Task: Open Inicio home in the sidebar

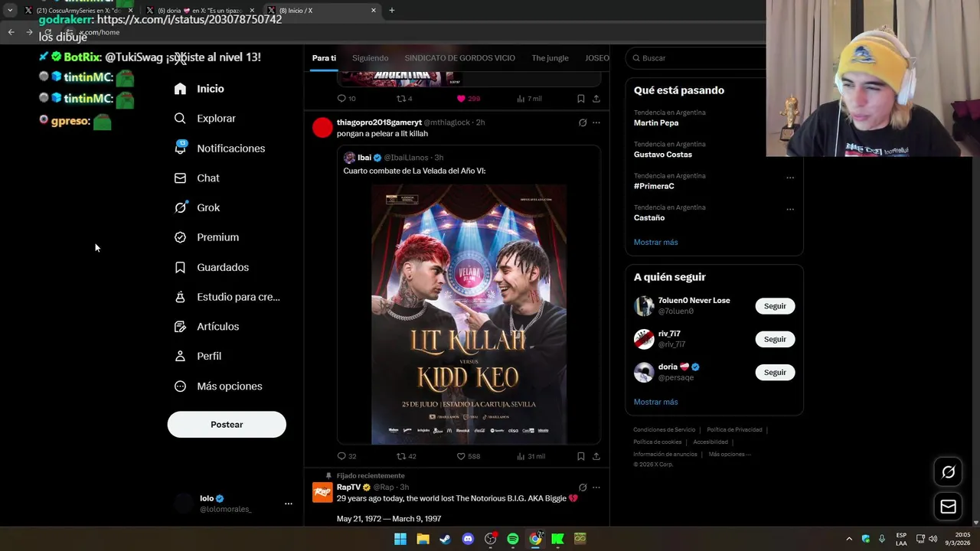Action: tap(199, 89)
